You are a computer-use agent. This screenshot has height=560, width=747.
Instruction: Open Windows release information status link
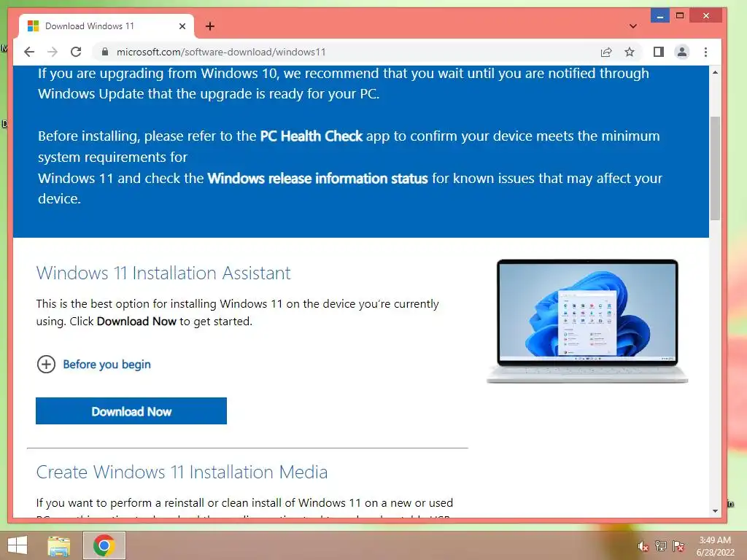[318, 179]
